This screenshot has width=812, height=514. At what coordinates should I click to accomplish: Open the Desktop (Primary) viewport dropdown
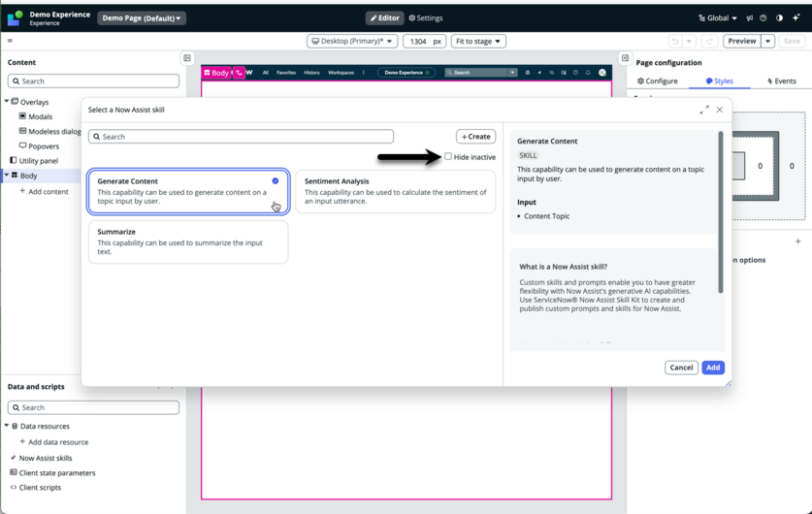352,42
